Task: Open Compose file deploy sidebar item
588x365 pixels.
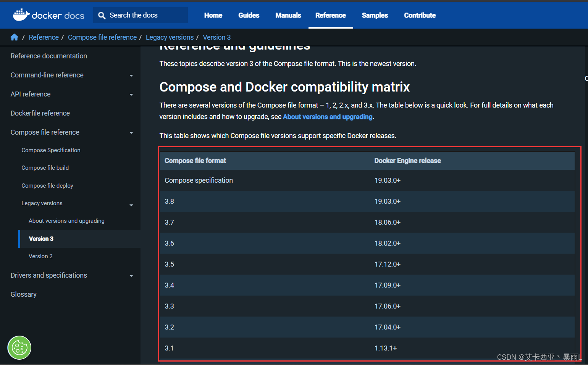Action: (47, 186)
